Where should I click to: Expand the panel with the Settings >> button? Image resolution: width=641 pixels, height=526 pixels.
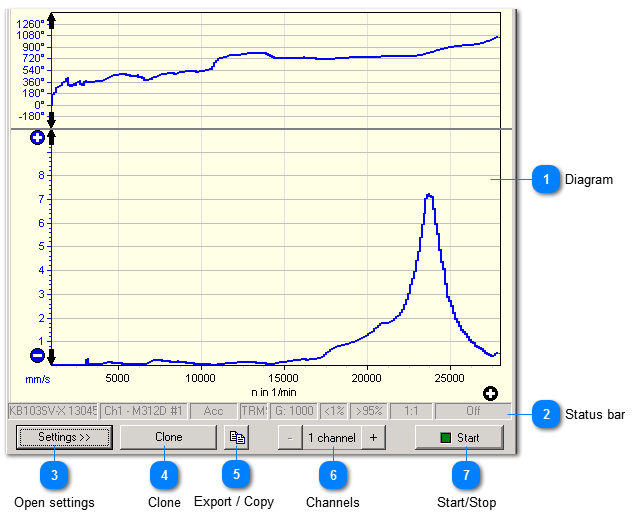click(x=64, y=437)
